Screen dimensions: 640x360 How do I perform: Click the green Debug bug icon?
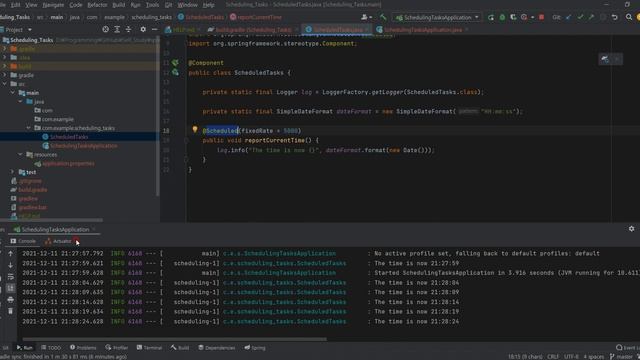(x=502, y=17)
